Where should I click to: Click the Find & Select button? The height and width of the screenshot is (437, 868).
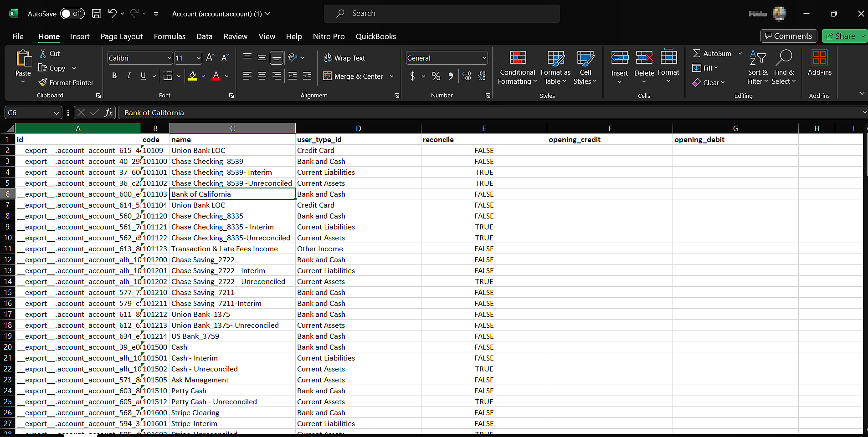[784, 67]
